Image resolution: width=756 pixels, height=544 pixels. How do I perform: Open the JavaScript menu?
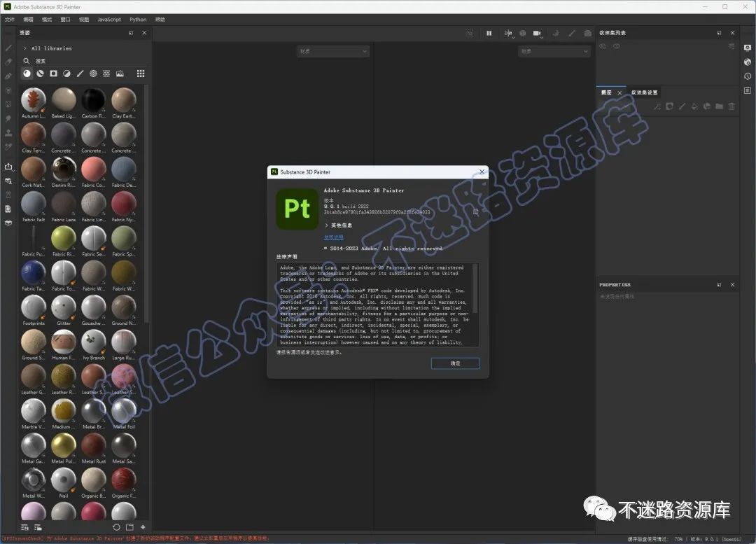click(x=109, y=20)
